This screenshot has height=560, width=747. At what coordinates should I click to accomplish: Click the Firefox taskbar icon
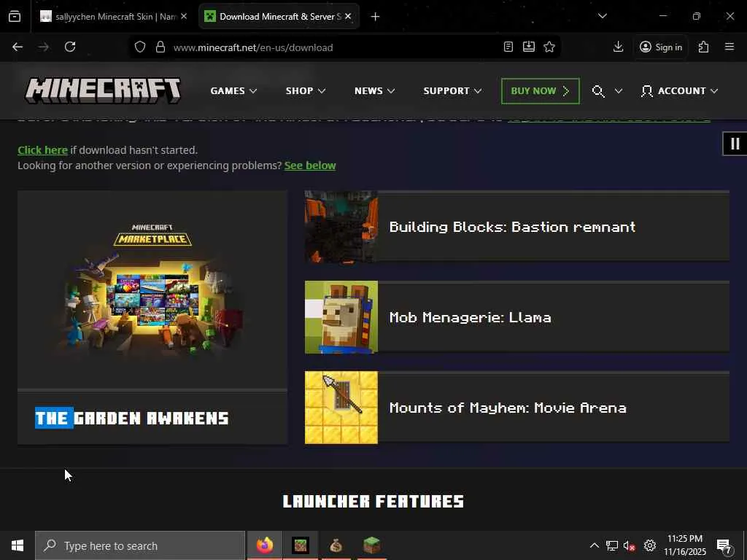(265, 545)
